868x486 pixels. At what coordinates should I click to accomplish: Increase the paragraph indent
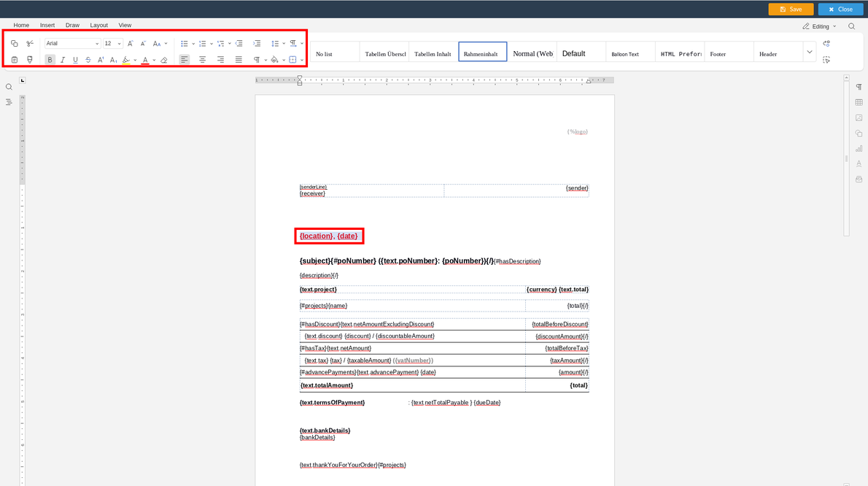257,43
